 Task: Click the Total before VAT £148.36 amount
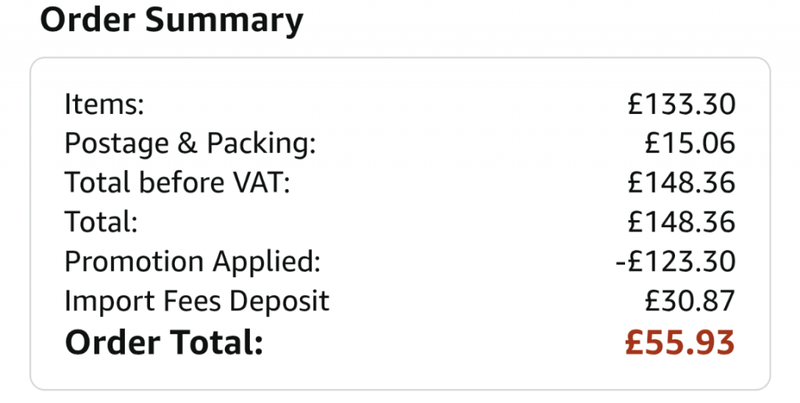pos(681,183)
